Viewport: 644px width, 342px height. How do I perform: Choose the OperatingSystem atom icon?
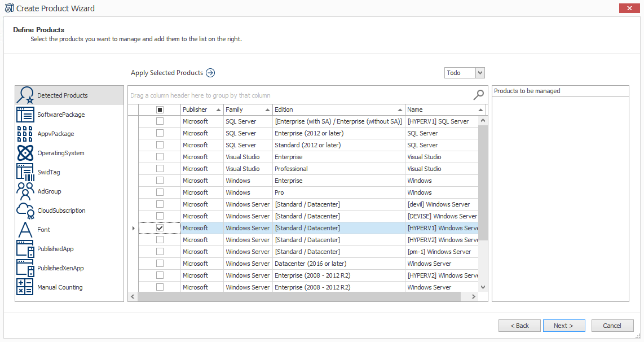tap(25, 153)
